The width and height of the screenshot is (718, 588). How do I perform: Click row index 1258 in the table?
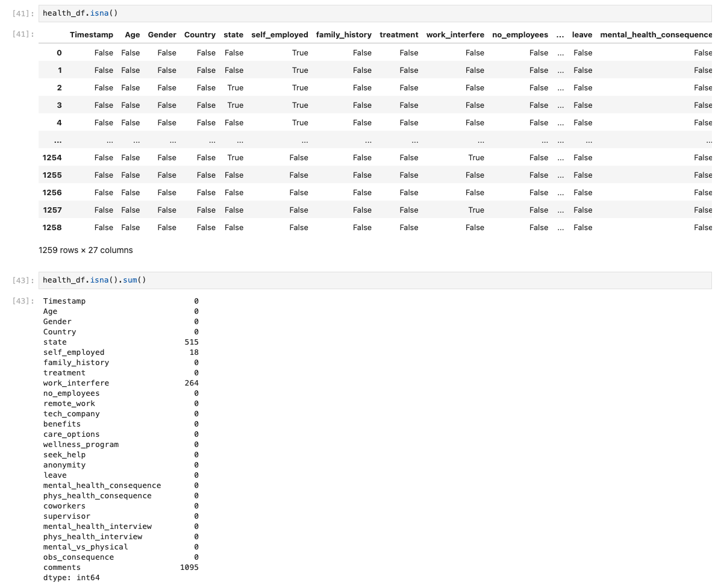52,228
